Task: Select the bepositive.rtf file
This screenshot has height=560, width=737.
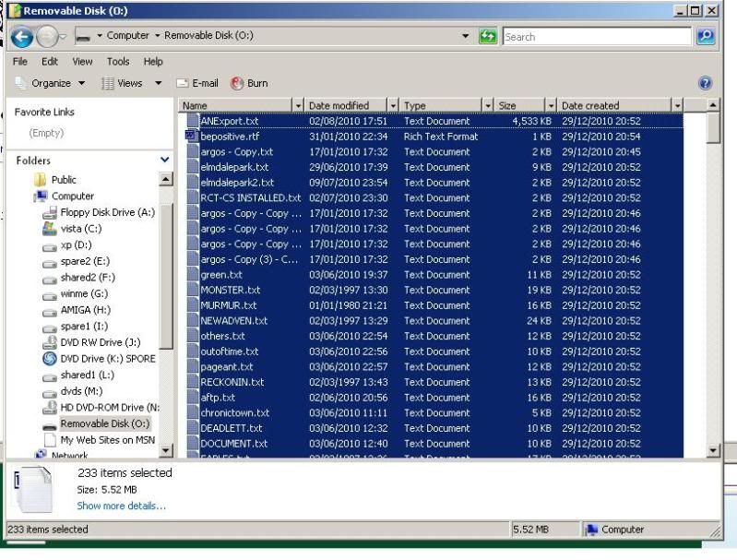Action: [230, 137]
